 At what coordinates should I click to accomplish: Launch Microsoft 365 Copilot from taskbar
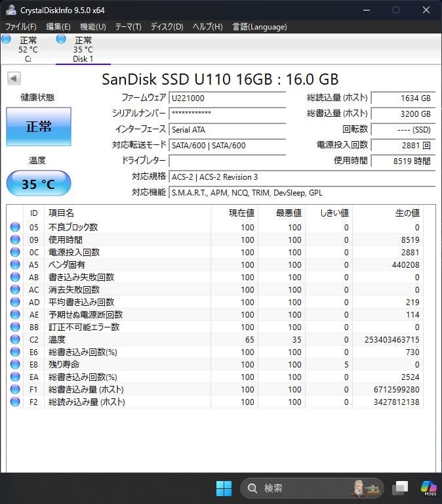click(429, 488)
